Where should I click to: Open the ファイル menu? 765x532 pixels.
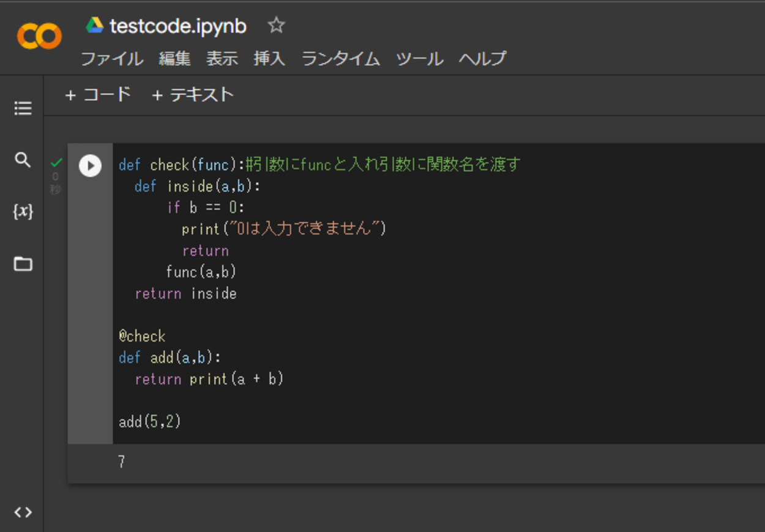112,59
